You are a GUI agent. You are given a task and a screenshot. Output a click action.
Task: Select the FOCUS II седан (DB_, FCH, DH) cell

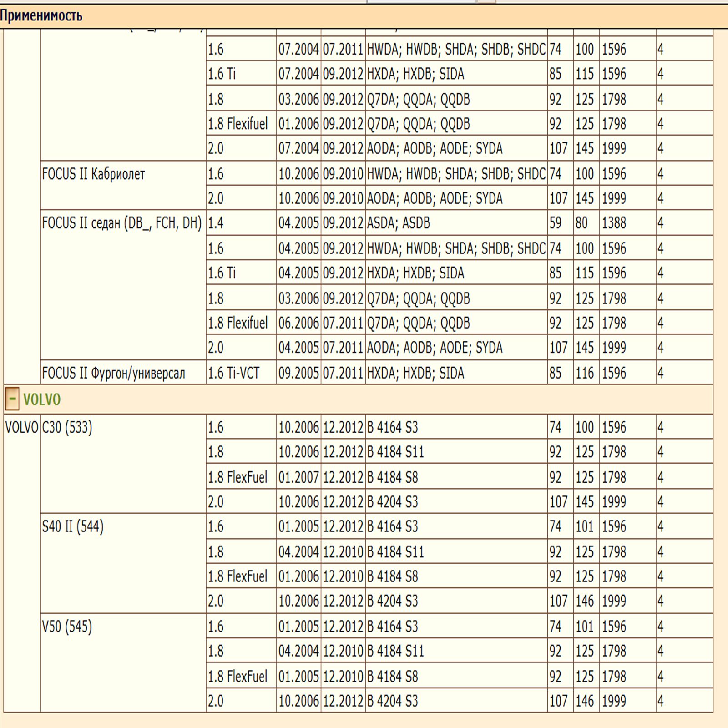(x=122, y=223)
